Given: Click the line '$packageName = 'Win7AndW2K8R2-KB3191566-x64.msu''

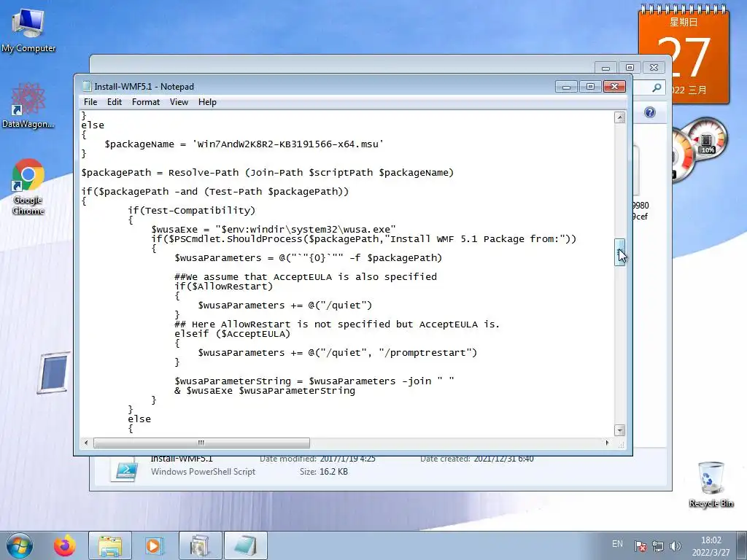Looking at the screenshot, I should (x=244, y=144).
